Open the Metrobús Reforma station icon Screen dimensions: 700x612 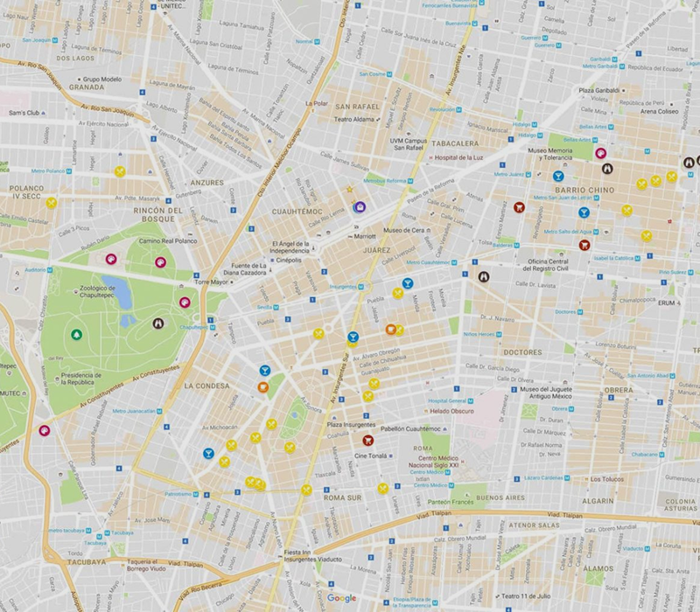[x=410, y=181]
